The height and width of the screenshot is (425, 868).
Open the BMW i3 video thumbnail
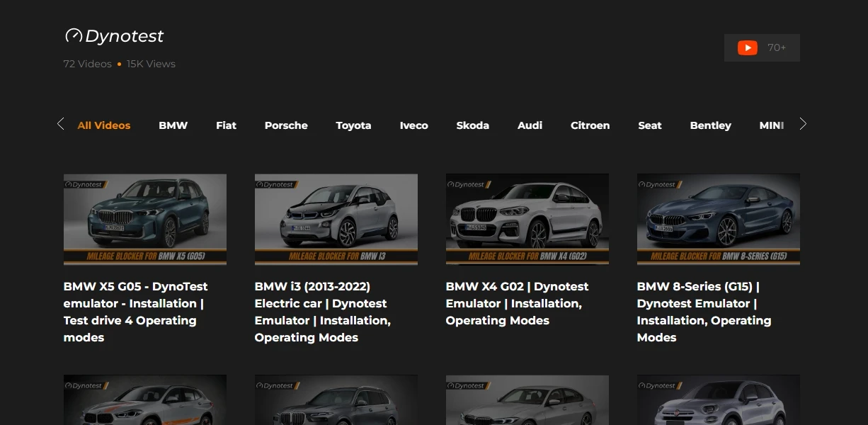tap(336, 220)
